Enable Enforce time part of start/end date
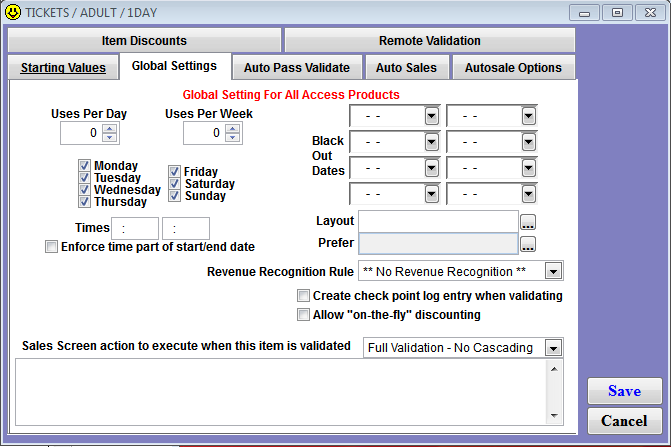Viewport: 671px width, 447px height. 51,247
